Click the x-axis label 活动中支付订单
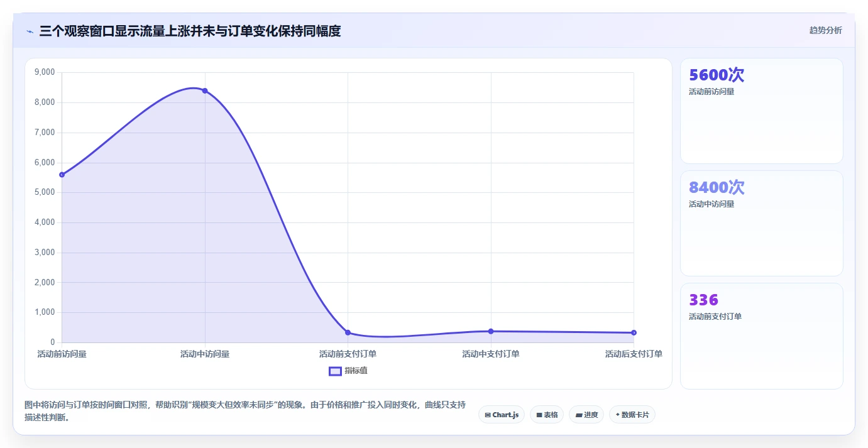 click(491, 354)
